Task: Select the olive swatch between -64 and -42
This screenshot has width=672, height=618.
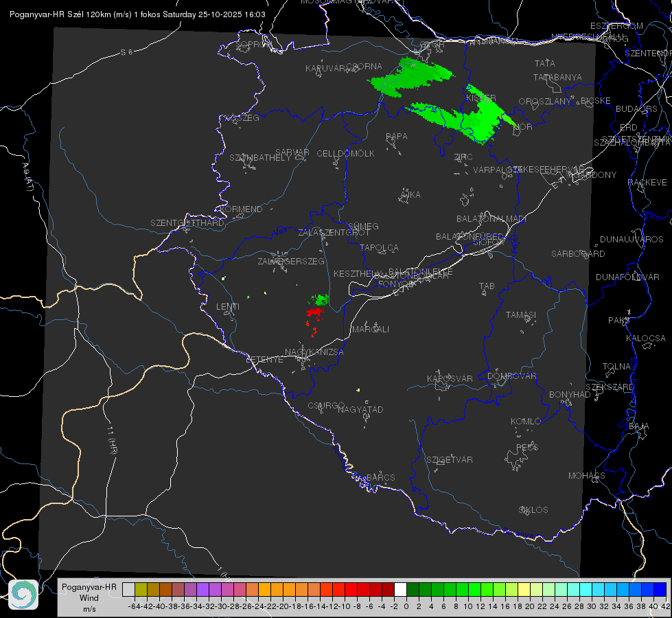Action: click(141, 589)
